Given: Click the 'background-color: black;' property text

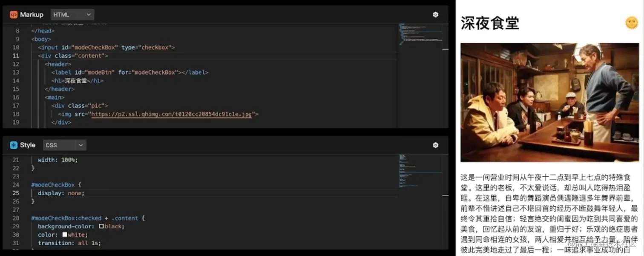Looking at the screenshot, I should pos(81,227).
